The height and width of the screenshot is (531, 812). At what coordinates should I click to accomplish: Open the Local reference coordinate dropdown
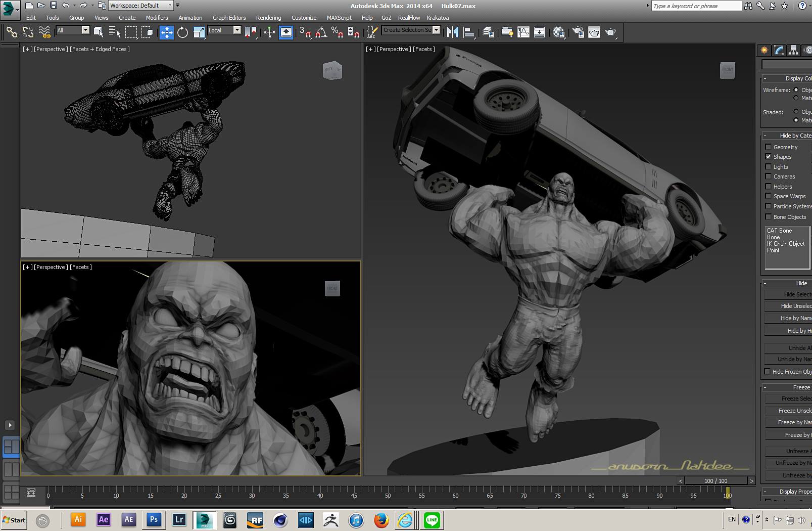point(224,30)
